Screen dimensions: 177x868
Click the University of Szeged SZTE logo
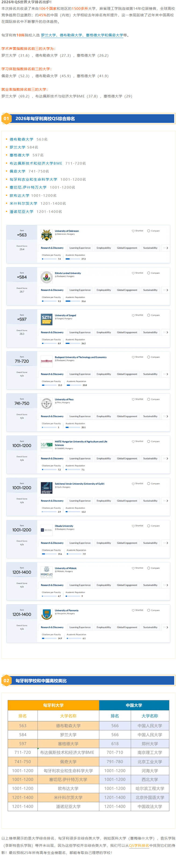[47, 319]
